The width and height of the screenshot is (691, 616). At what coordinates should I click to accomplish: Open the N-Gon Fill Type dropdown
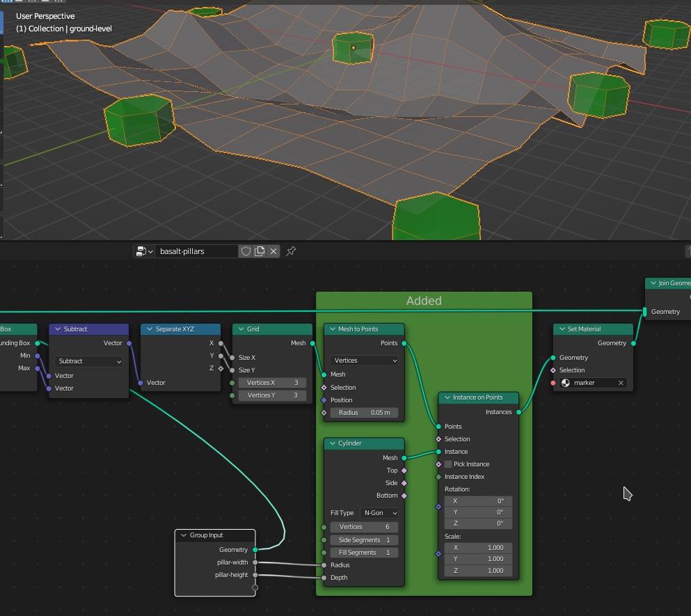pyautogui.click(x=379, y=513)
